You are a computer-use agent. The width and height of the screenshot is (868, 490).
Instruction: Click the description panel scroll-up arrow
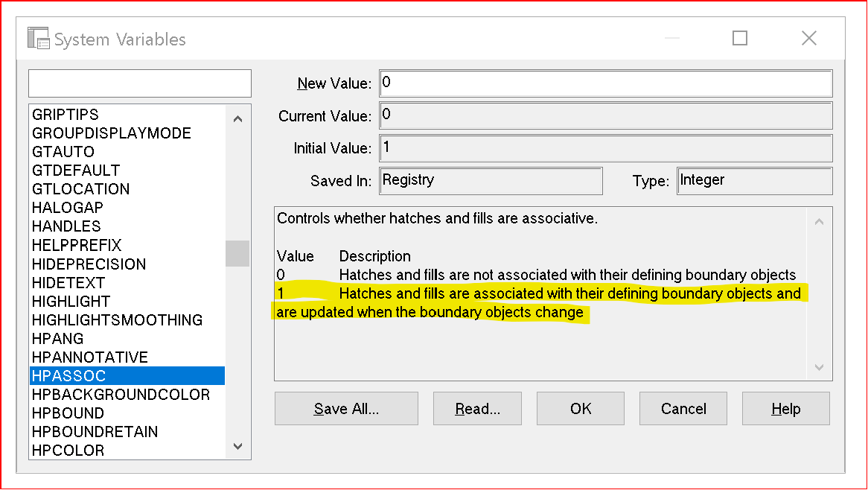pos(820,221)
